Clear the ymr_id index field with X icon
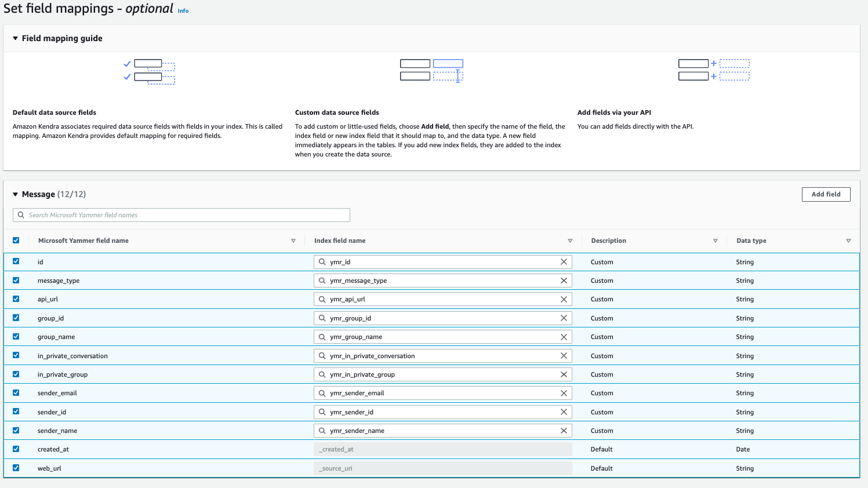 pos(564,262)
